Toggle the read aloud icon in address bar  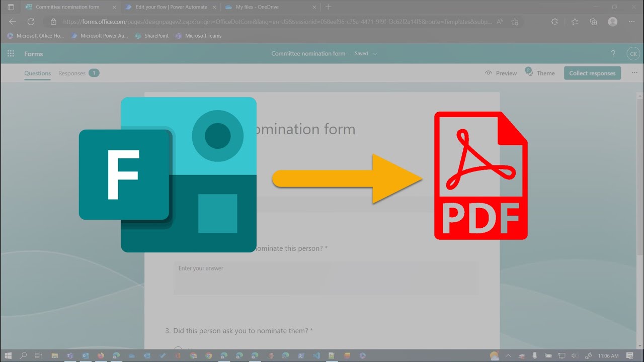tap(500, 22)
